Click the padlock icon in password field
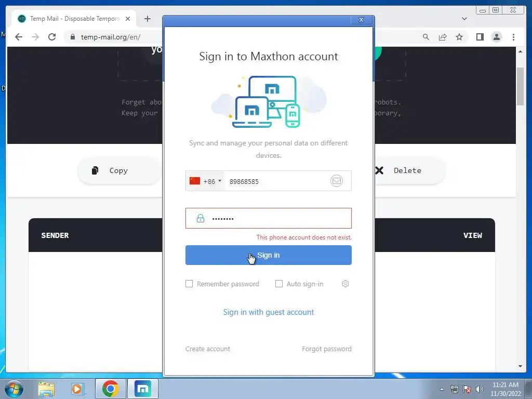Image resolution: width=532 pixels, height=399 pixels. tap(201, 218)
